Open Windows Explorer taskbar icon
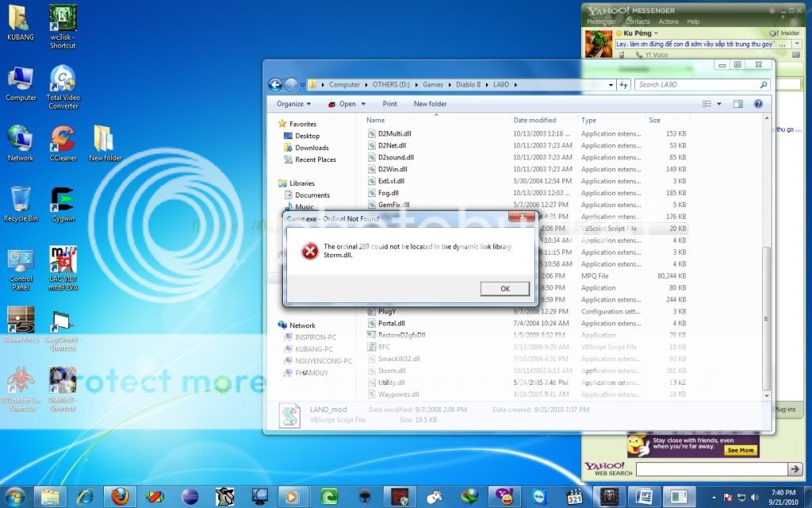The height and width of the screenshot is (508, 812). 50,497
